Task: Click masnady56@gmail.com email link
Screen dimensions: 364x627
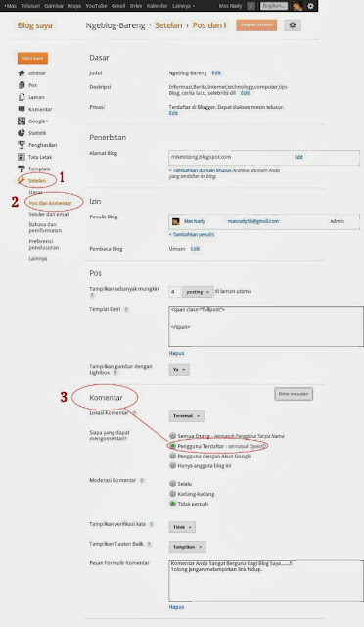Action: (253, 221)
